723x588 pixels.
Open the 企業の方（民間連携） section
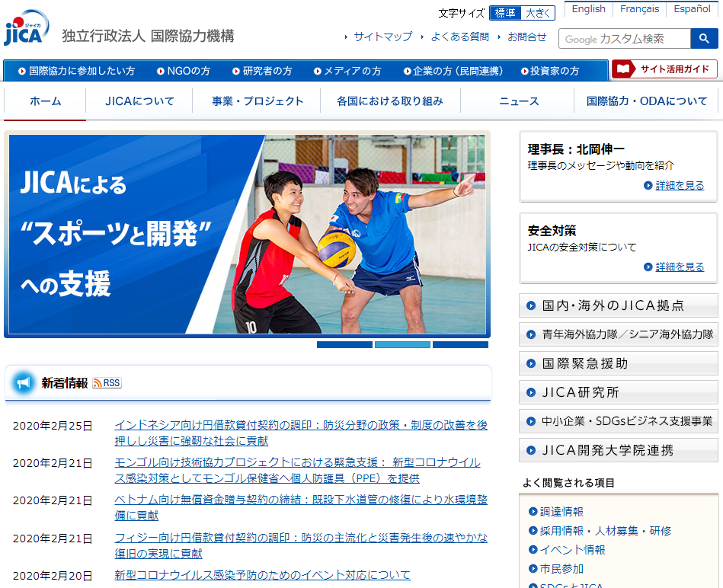pyautogui.click(x=453, y=71)
